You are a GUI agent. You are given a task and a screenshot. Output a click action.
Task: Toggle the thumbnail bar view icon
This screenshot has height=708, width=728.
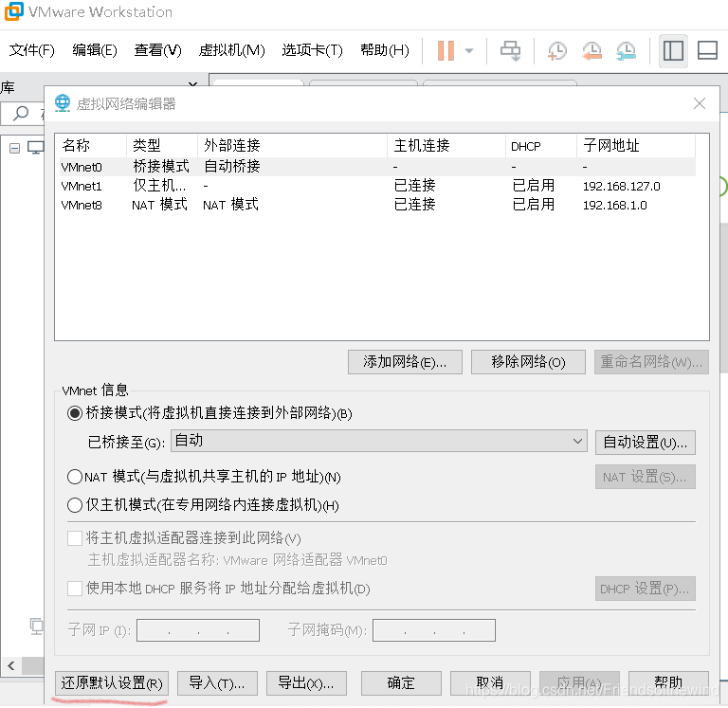[707, 50]
